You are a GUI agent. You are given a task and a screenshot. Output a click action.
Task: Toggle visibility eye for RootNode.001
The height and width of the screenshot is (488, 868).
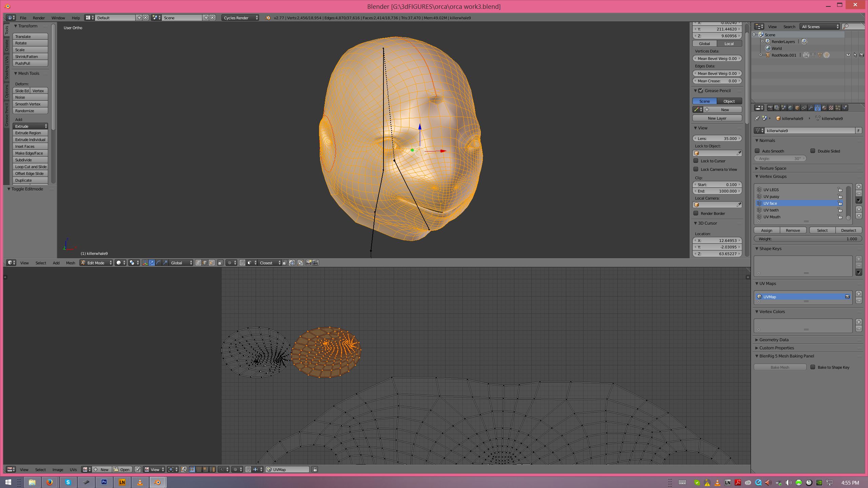(848, 55)
